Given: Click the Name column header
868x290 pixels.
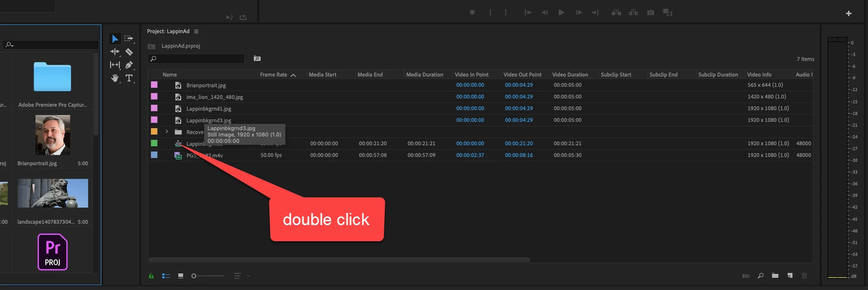Looking at the screenshot, I should pyautogui.click(x=170, y=75).
